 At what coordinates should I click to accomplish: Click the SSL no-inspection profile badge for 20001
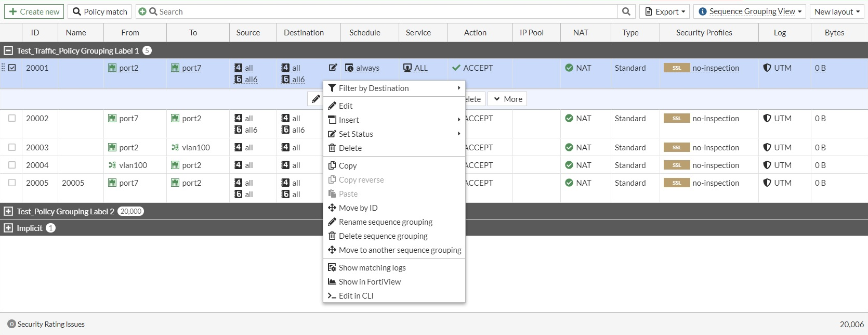pyautogui.click(x=677, y=68)
